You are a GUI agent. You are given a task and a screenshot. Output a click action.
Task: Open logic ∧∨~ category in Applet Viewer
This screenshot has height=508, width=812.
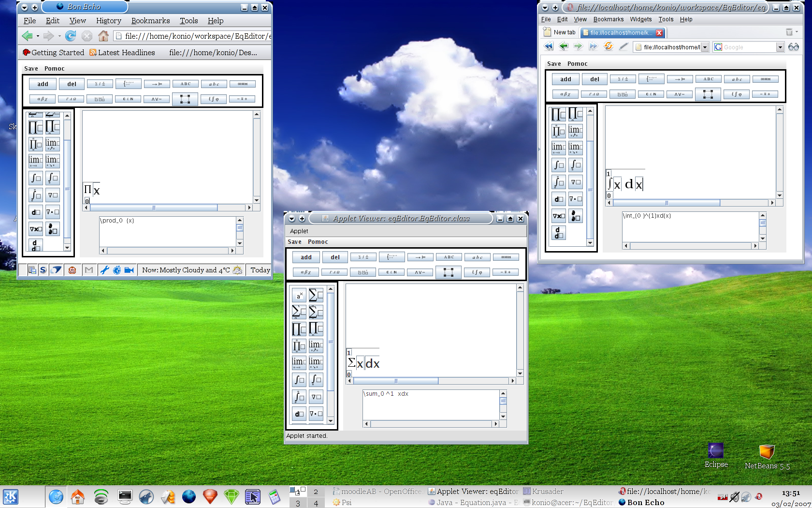click(x=420, y=272)
